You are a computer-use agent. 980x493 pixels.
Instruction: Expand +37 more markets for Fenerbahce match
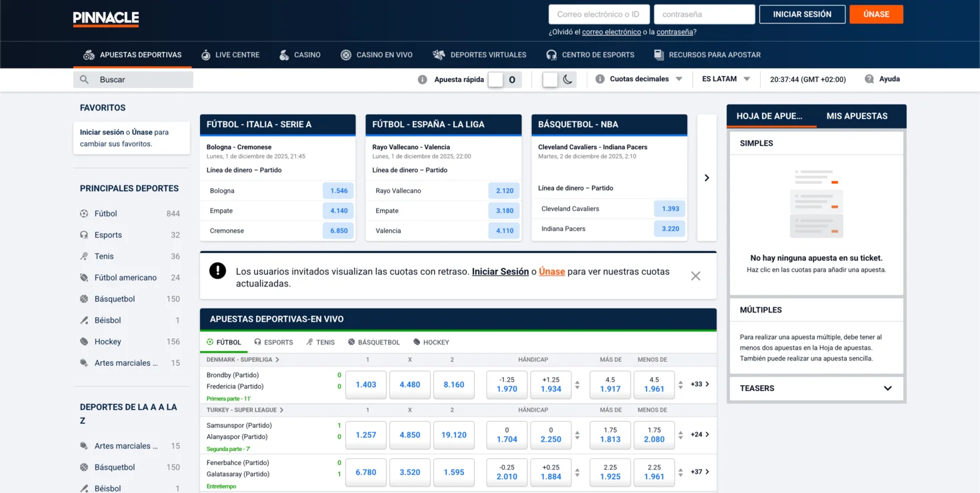pyautogui.click(x=700, y=472)
